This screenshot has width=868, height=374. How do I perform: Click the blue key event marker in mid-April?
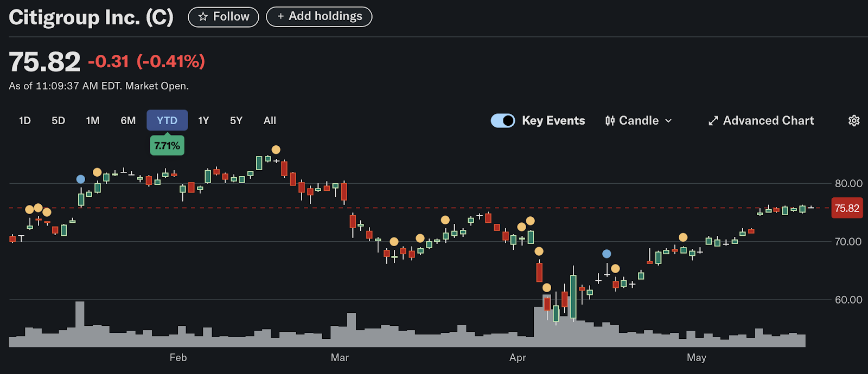[607, 254]
